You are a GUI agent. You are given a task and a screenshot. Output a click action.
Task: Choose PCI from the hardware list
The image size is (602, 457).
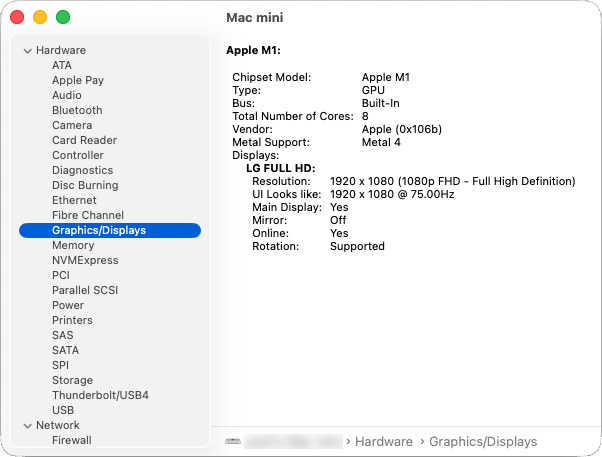coord(61,275)
